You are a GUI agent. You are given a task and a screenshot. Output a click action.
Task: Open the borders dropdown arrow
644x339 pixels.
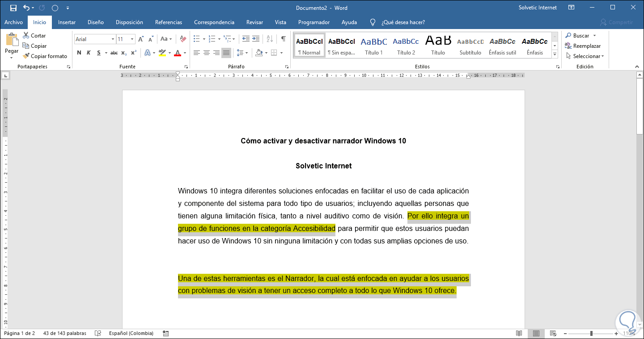281,53
